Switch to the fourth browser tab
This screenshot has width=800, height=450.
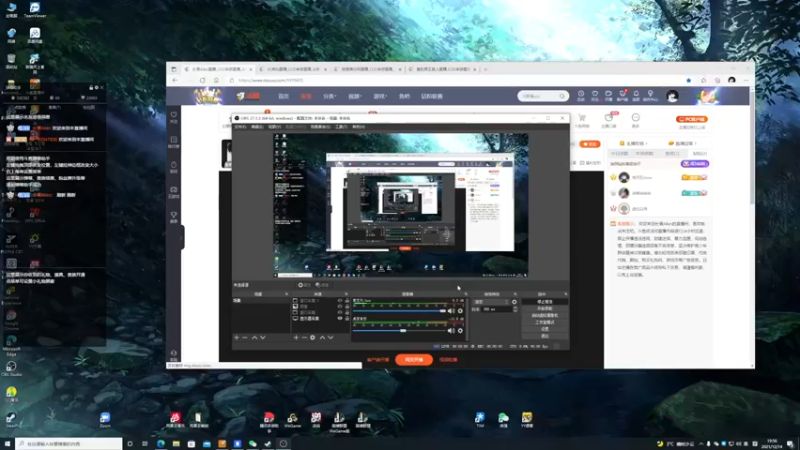tap(443, 69)
